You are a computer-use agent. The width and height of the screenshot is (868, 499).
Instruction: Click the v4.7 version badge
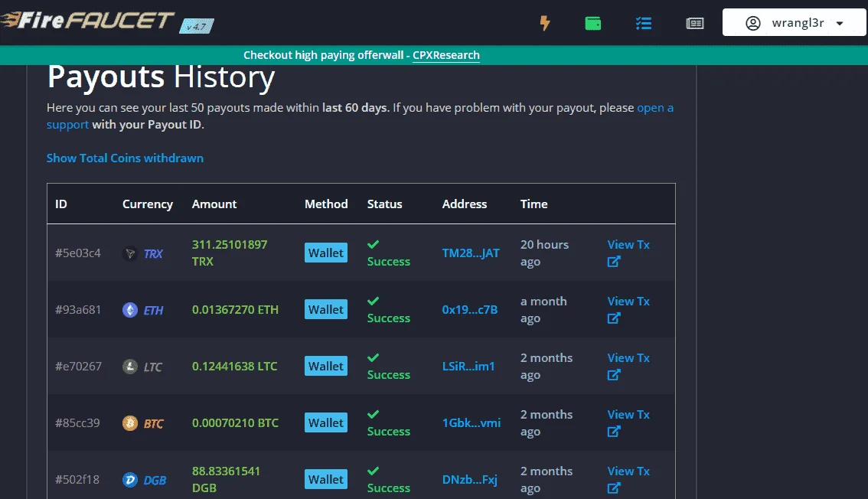[197, 26]
